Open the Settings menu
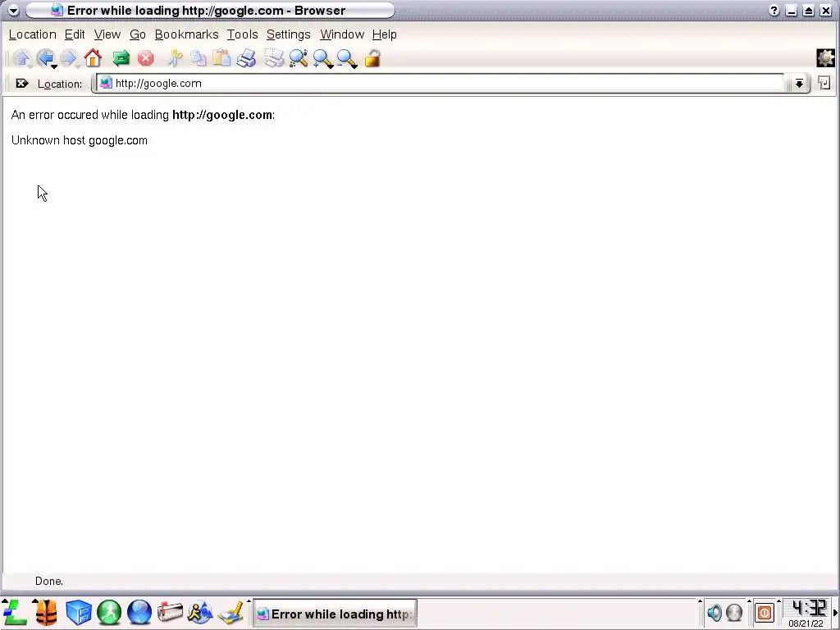This screenshot has height=630, width=840. 288,34
